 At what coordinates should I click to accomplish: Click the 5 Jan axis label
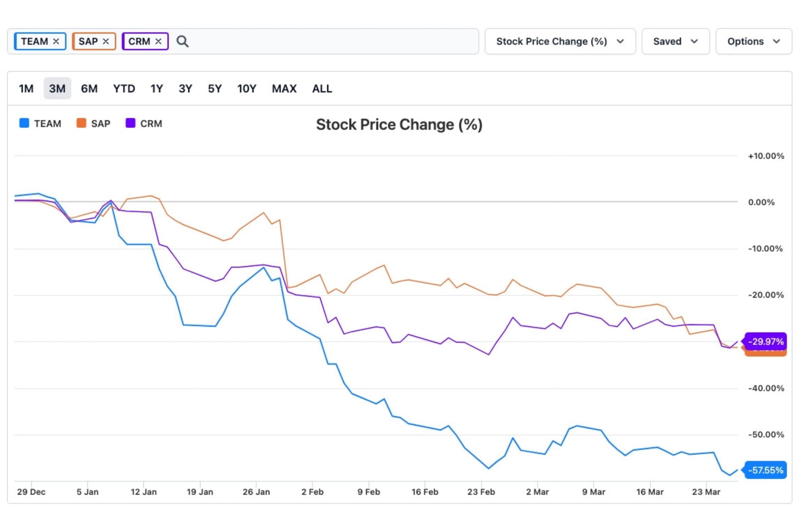click(88, 492)
